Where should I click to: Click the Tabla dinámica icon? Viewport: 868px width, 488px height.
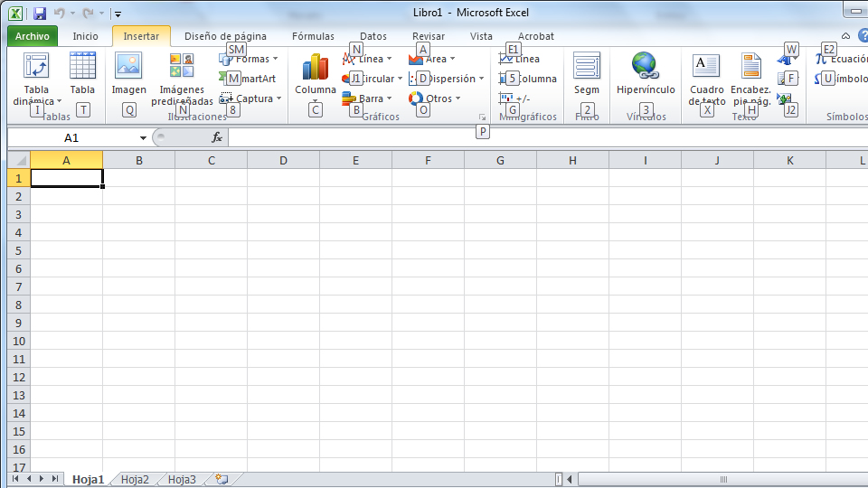point(36,66)
